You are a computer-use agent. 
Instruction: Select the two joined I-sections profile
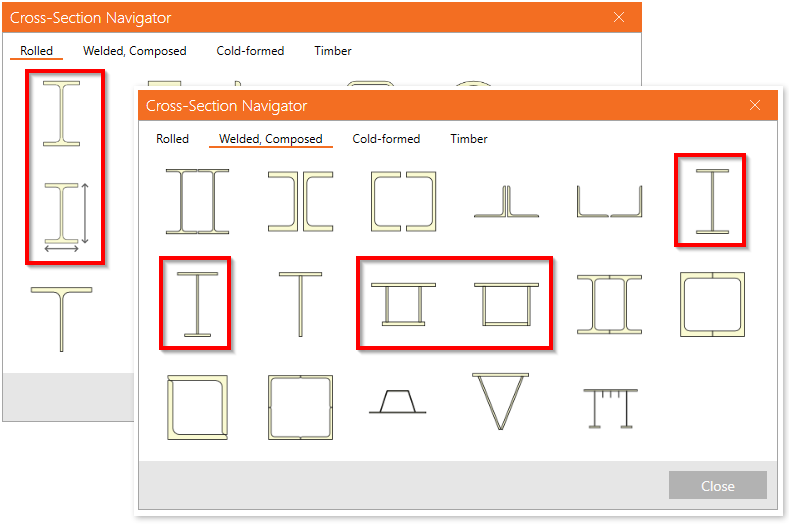tap(609, 304)
